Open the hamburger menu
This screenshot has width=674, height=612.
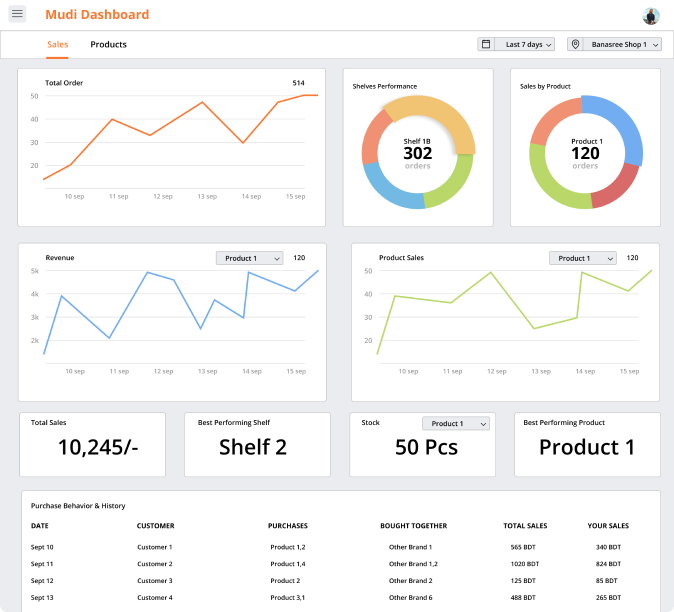pyautogui.click(x=17, y=14)
